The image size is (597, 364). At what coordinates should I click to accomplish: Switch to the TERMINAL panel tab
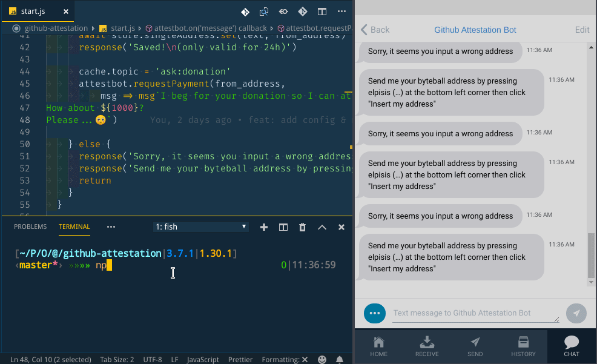(x=74, y=227)
